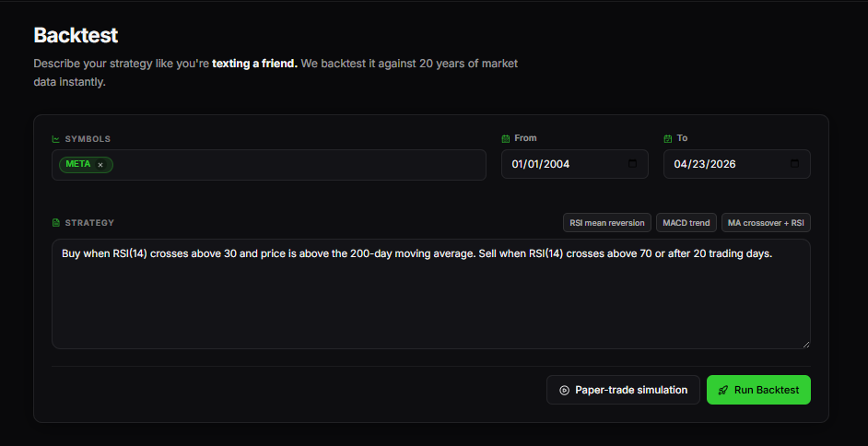Open the From date picker calendar
Image resolution: width=868 pixels, height=446 pixels.
(x=633, y=164)
